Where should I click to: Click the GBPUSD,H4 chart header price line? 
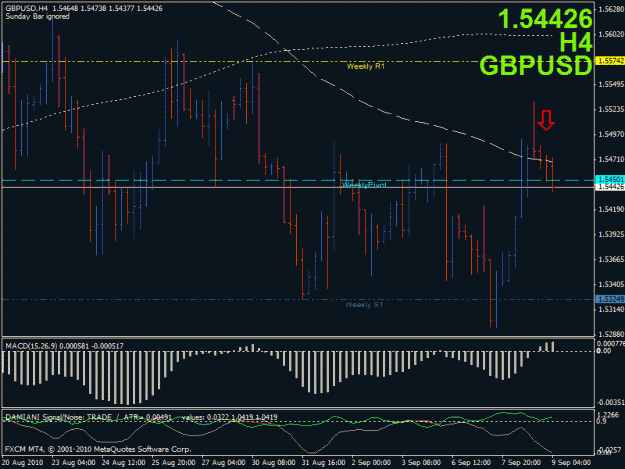pos(84,8)
